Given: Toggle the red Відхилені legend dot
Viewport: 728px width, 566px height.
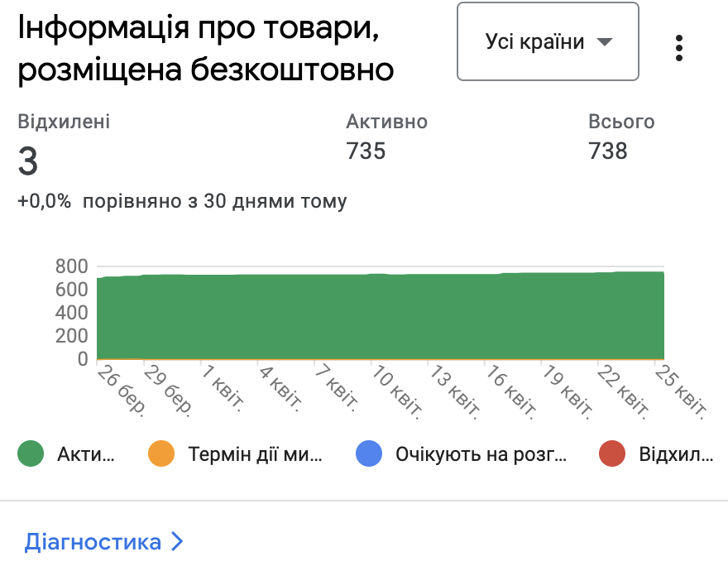Looking at the screenshot, I should (612, 453).
